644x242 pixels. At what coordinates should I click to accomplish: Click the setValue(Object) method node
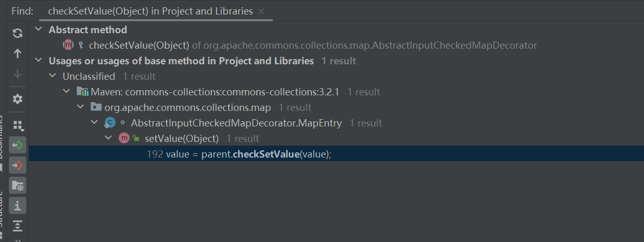[x=182, y=138]
